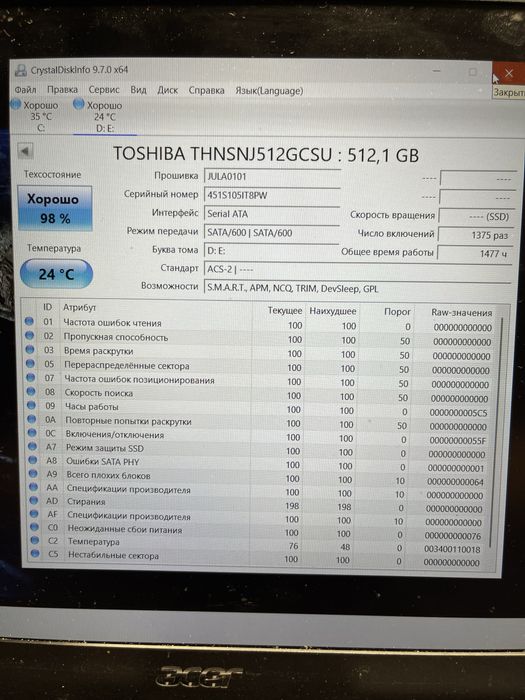Click the Хорошо 98 % health status button
This screenshot has height=700, width=525.
[54, 208]
